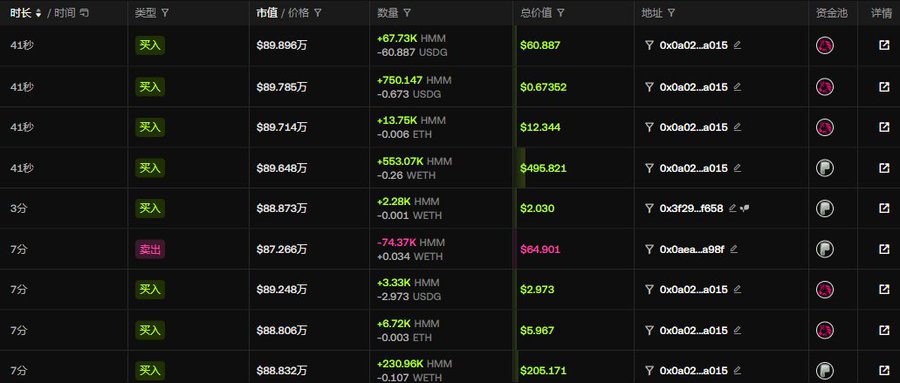The height and width of the screenshot is (383, 900).
Task: Filter trades by 0x0aea...a98f address
Action: (650, 249)
